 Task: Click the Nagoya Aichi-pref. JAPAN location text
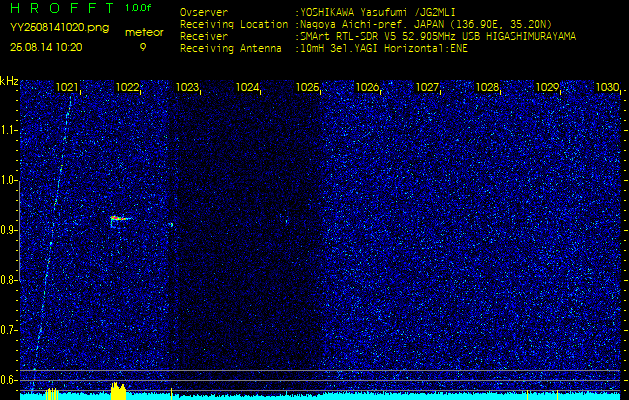tap(425, 24)
